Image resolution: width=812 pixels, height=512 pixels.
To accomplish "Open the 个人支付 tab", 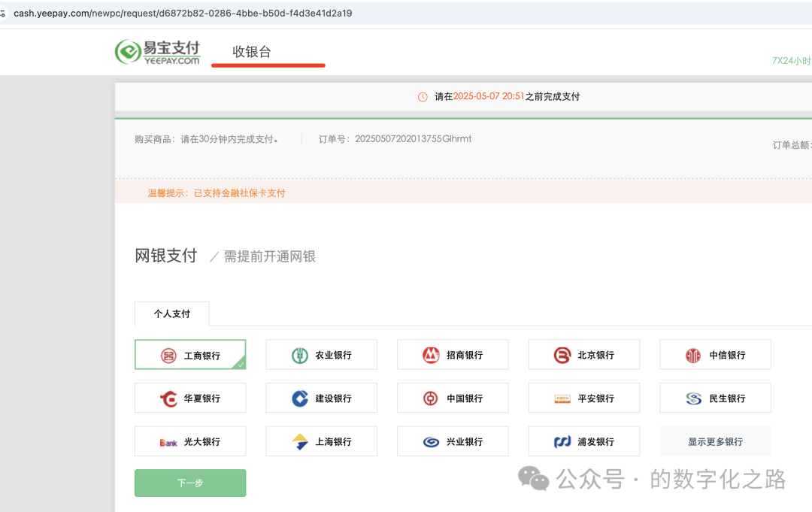I will click(x=172, y=314).
